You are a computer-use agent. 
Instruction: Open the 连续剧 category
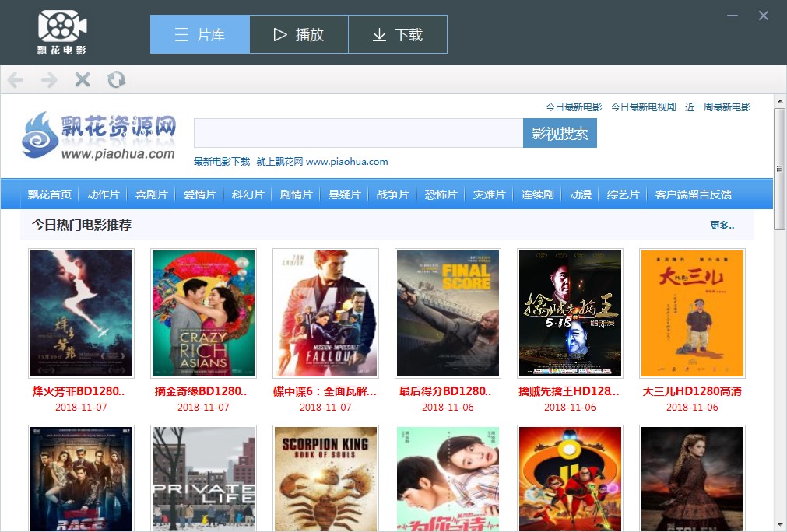tap(537, 194)
